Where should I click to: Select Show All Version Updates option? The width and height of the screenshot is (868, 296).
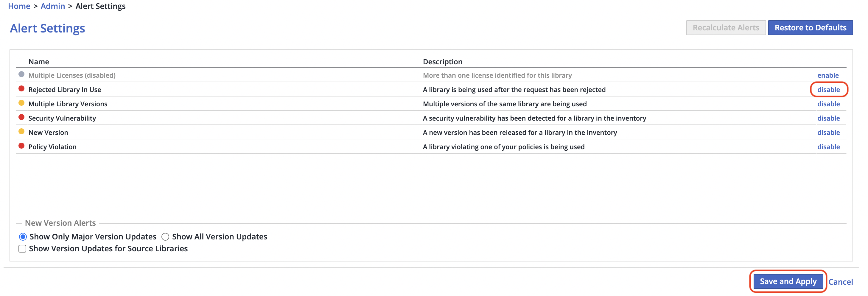click(x=165, y=237)
